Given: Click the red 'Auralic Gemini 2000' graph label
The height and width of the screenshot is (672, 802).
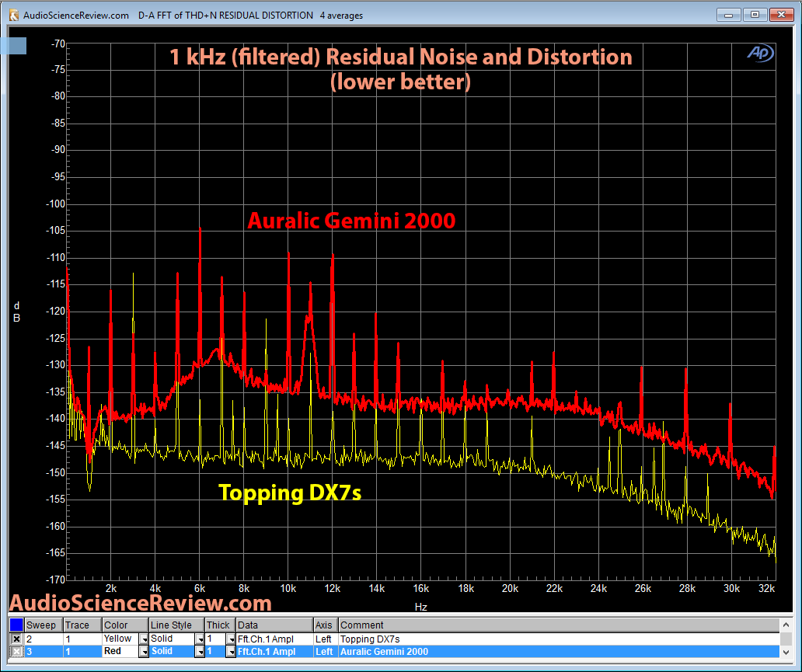Looking at the screenshot, I should coord(351,221).
